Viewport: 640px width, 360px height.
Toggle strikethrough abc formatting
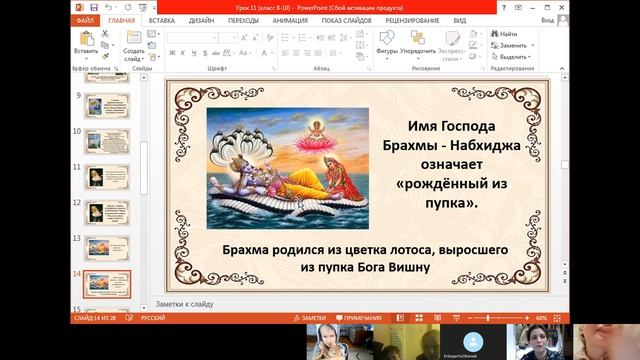tap(216, 53)
